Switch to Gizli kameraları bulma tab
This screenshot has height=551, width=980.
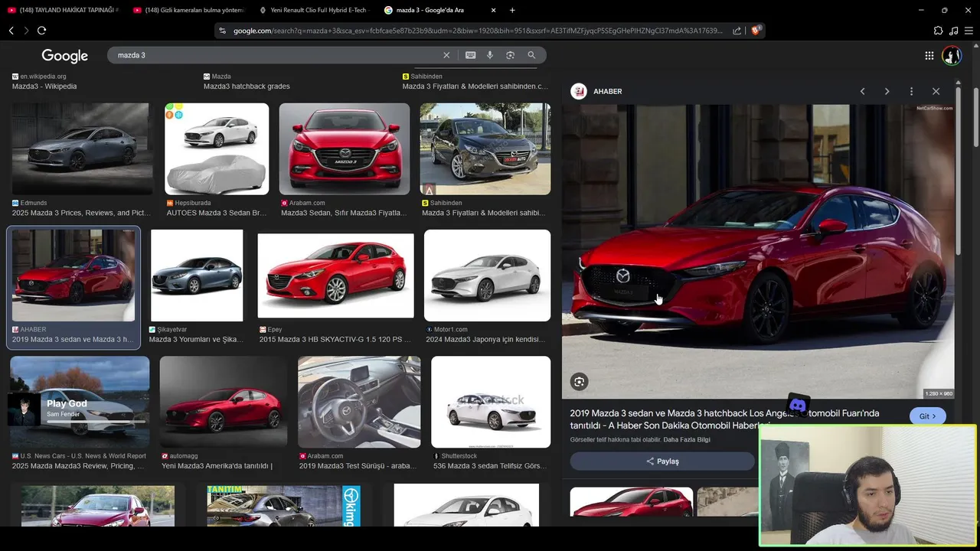188,10
